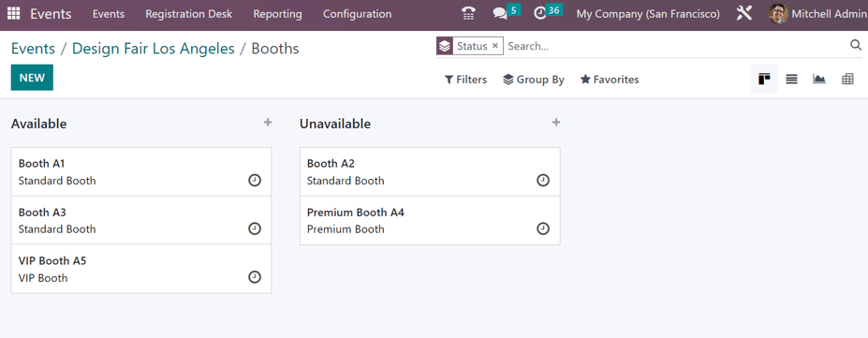
Task: Click the Events app title
Action: pyautogui.click(x=51, y=14)
